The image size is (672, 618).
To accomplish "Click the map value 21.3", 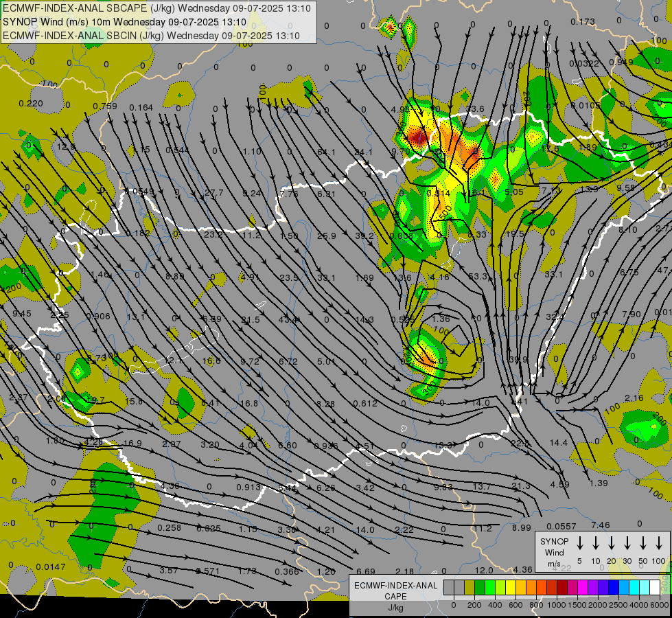I will [x=521, y=485].
